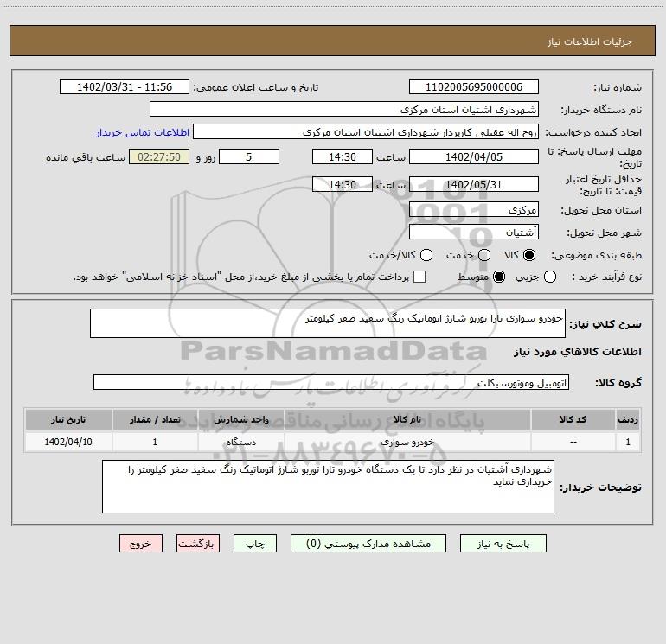Select the کالا radio button
The height and width of the screenshot is (644, 666).
[529, 255]
